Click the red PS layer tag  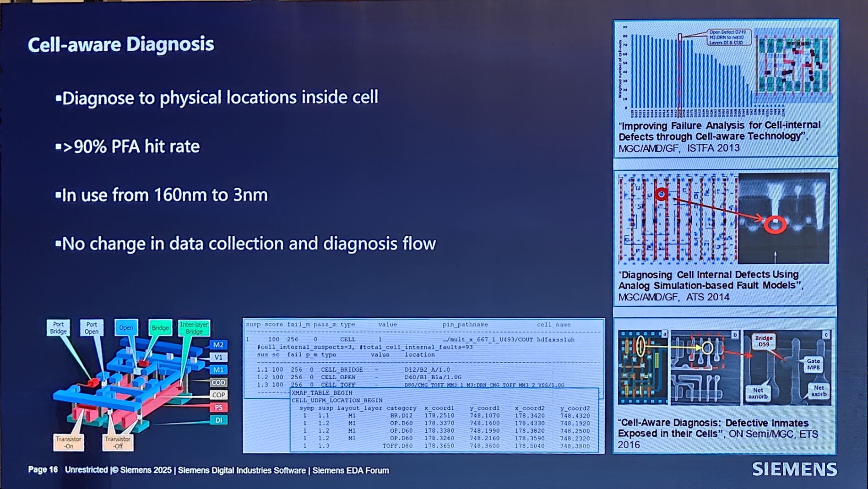218,407
